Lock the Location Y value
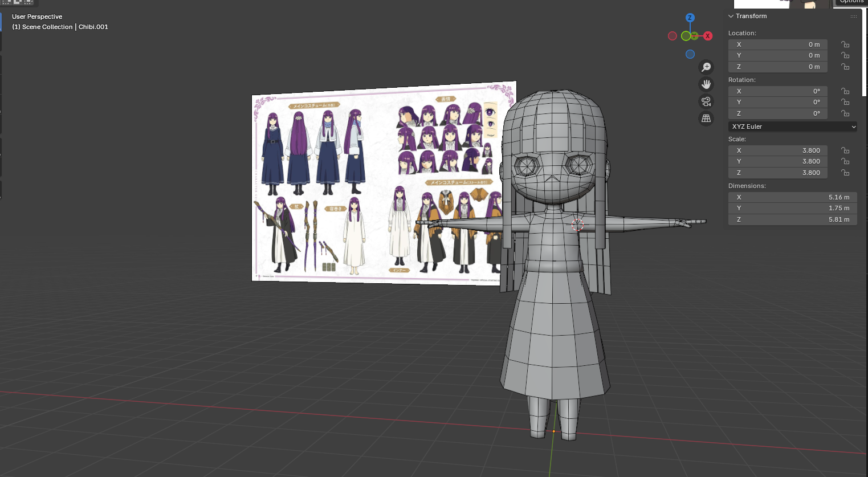The height and width of the screenshot is (477, 868). click(845, 55)
